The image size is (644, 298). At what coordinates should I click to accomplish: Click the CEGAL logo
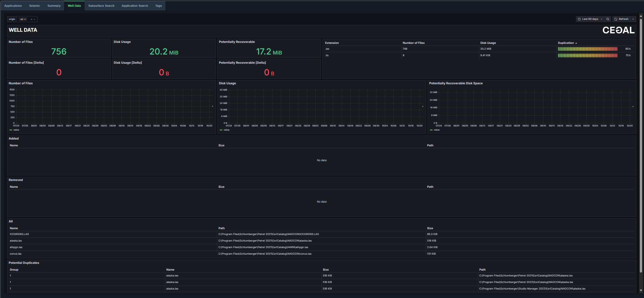pyautogui.click(x=618, y=30)
